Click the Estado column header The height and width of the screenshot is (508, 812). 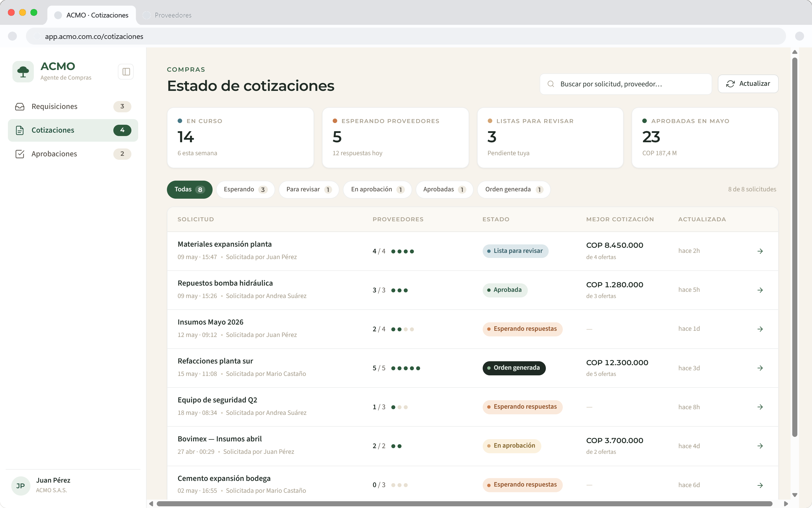click(496, 219)
